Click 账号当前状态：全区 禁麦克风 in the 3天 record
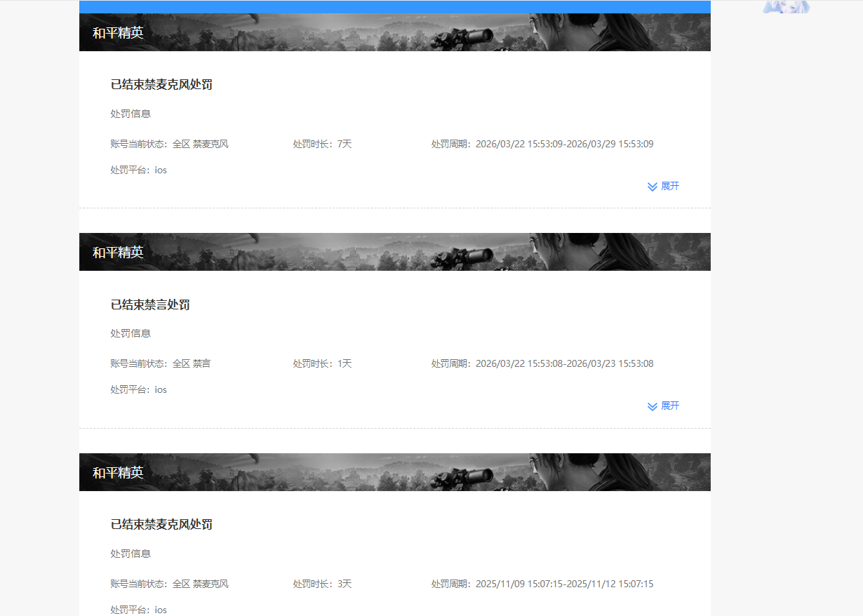 (169, 584)
